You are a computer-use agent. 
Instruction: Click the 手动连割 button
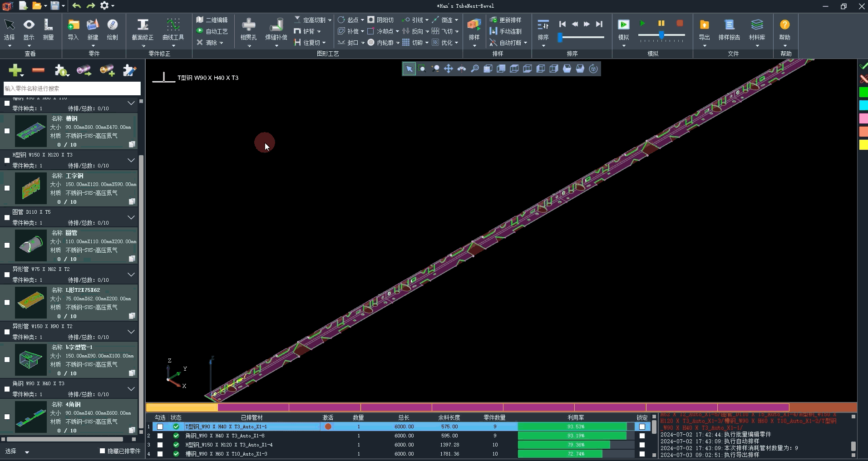tap(506, 31)
